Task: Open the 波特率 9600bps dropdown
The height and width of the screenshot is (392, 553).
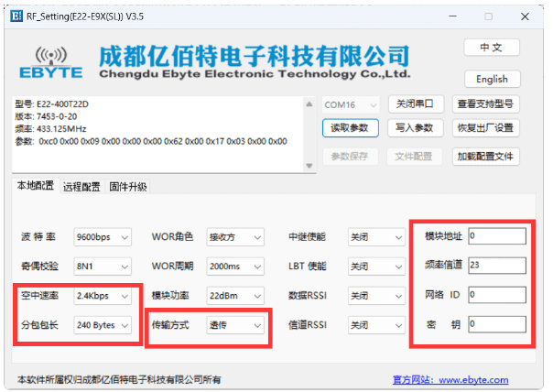Action: pyautogui.click(x=103, y=237)
